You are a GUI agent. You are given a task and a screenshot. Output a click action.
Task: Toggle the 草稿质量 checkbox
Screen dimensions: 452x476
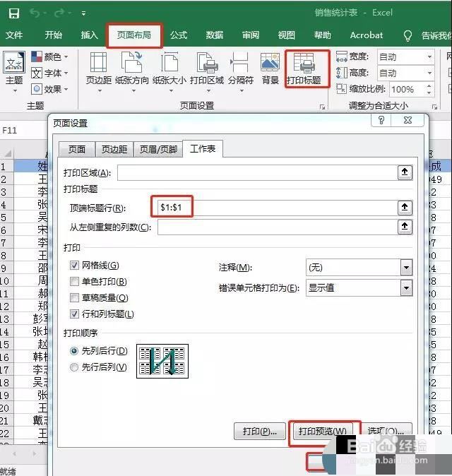click(74, 297)
